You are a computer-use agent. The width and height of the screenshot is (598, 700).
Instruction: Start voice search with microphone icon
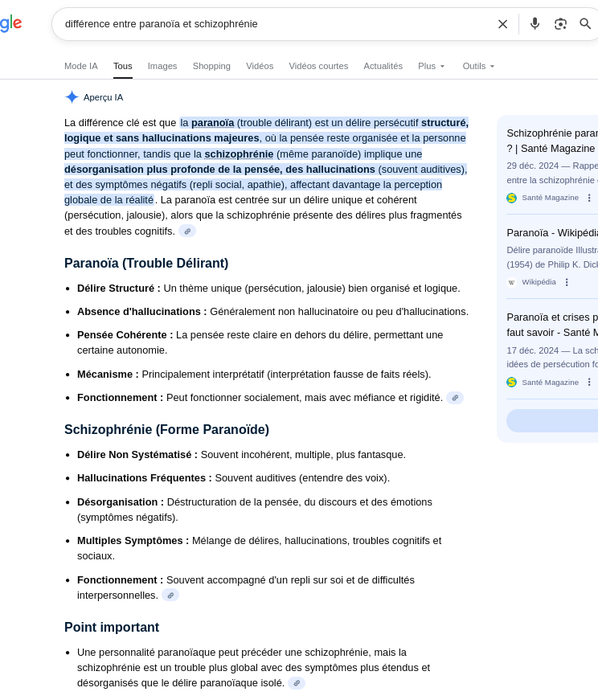[x=535, y=24]
